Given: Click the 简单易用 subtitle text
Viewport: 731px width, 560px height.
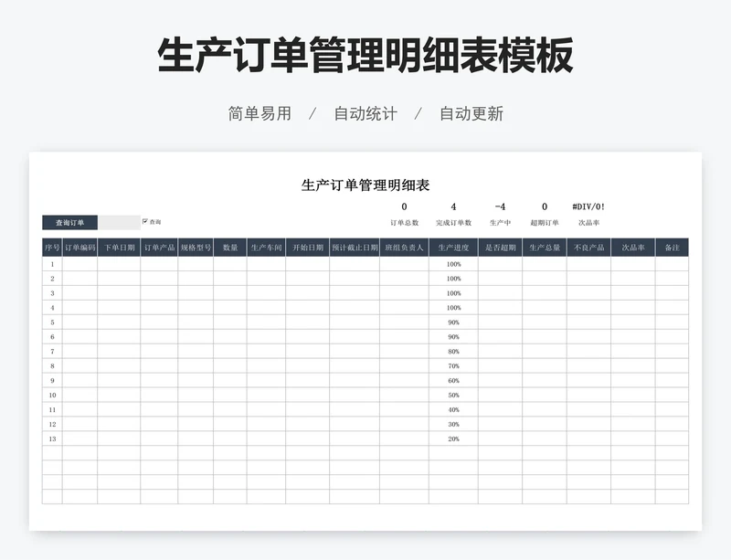Looking at the screenshot, I should (260, 113).
